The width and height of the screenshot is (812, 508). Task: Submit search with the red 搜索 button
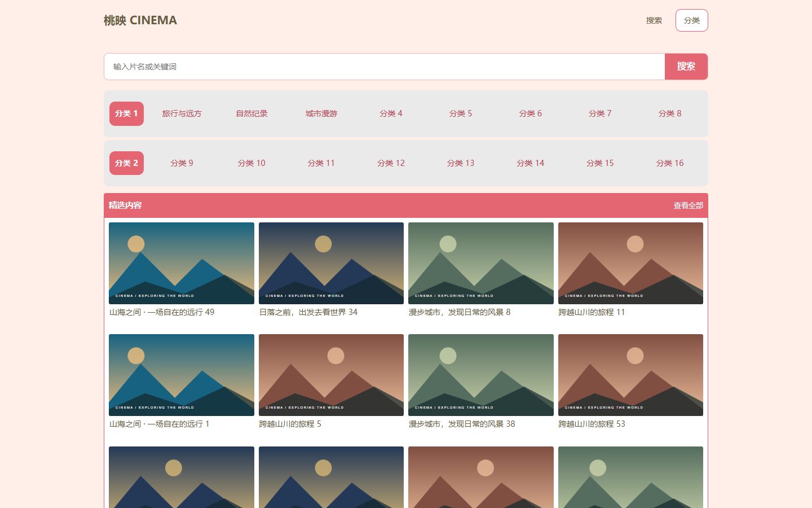point(686,67)
